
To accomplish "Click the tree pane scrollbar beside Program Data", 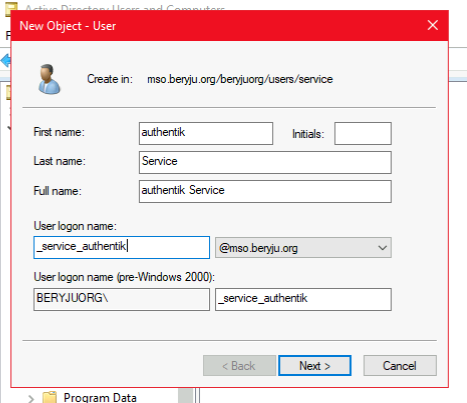I will pyautogui.click(x=186, y=395).
